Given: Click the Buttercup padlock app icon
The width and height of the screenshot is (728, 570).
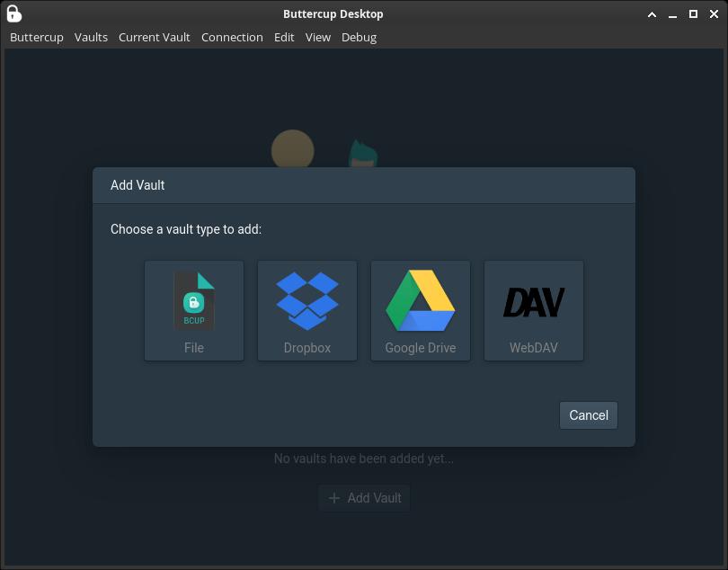Looking at the screenshot, I should (x=13, y=13).
